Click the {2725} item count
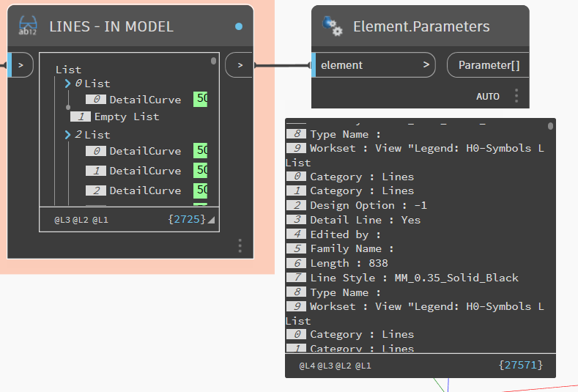The image size is (578, 392). click(x=187, y=219)
